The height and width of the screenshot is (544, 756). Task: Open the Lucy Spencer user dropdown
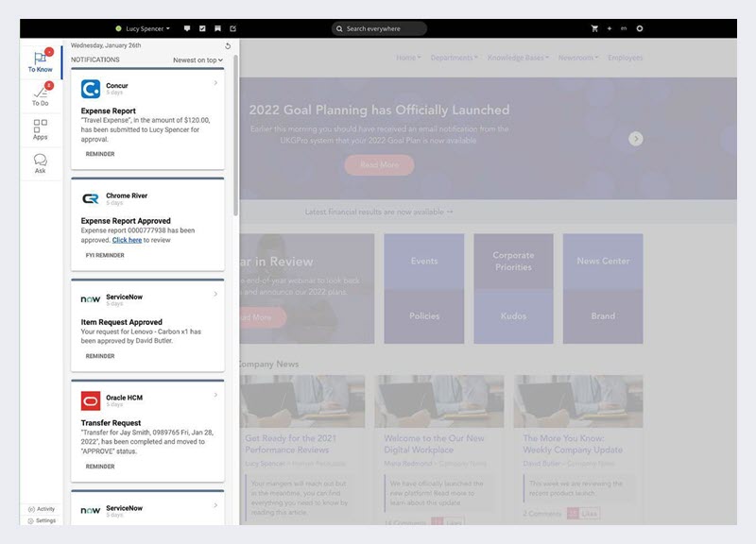pos(147,28)
